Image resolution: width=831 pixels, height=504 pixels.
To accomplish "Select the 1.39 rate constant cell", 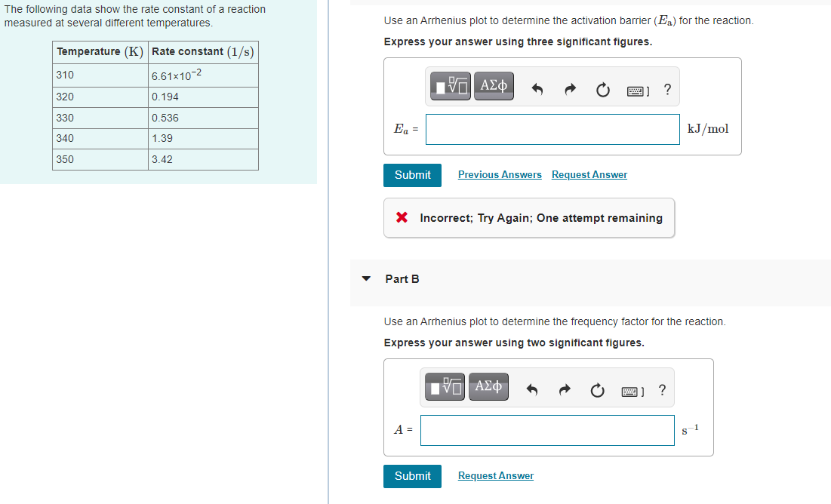I will [204, 139].
